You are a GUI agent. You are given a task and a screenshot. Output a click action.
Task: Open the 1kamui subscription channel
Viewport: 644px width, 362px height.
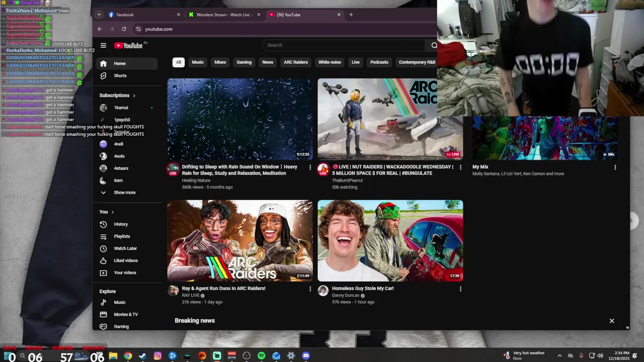[x=127, y=108]
